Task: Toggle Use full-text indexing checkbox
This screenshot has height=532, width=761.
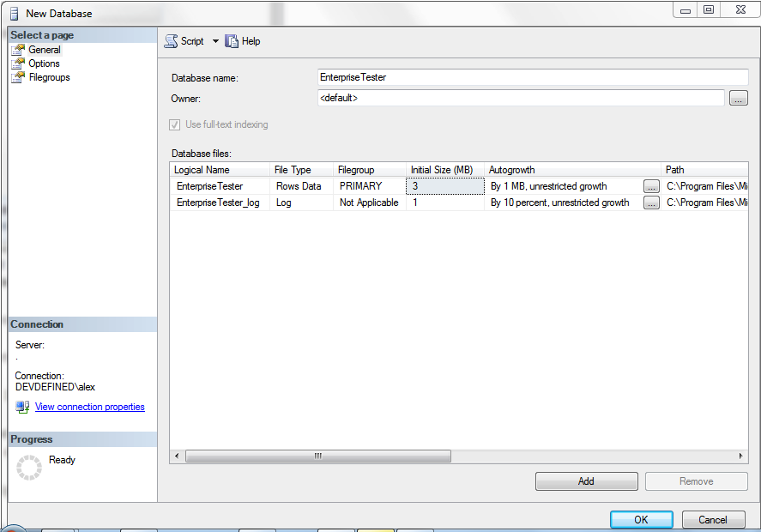Action: pyautogui.click(x=176, y=125)
